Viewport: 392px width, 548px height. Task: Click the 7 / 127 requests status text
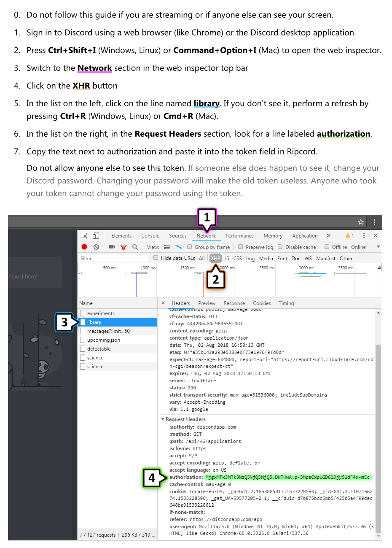(x=97, y=535)
